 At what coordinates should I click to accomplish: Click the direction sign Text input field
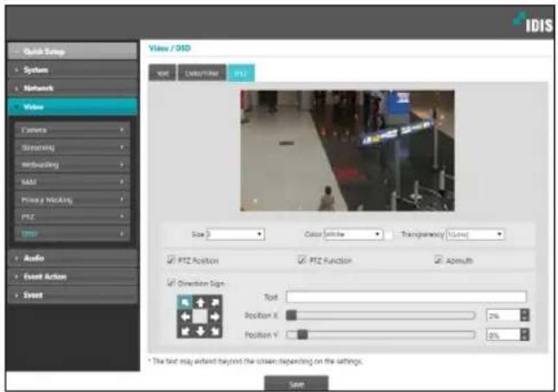[406, 297]
